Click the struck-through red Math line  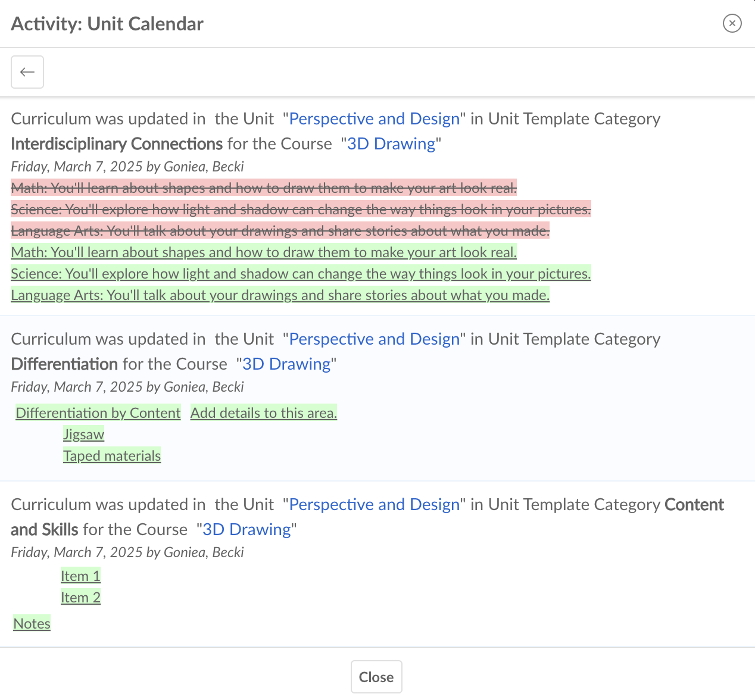click(264, 188)
